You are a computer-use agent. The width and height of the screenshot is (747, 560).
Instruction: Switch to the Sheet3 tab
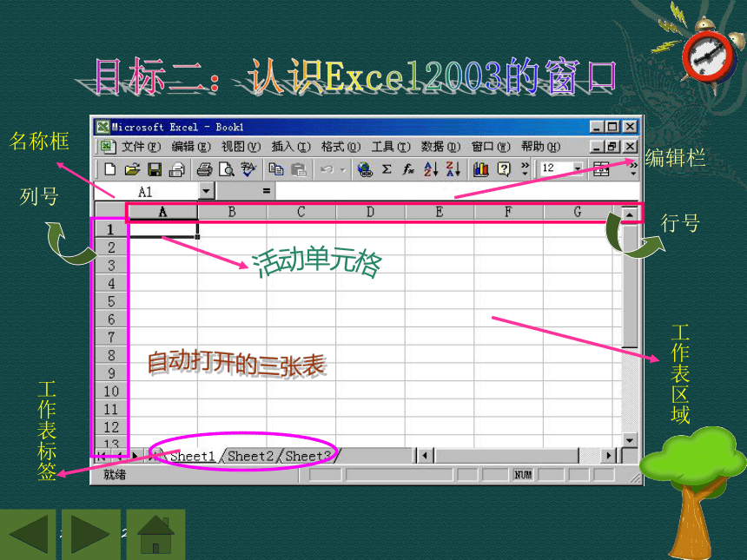click(308, 456)
